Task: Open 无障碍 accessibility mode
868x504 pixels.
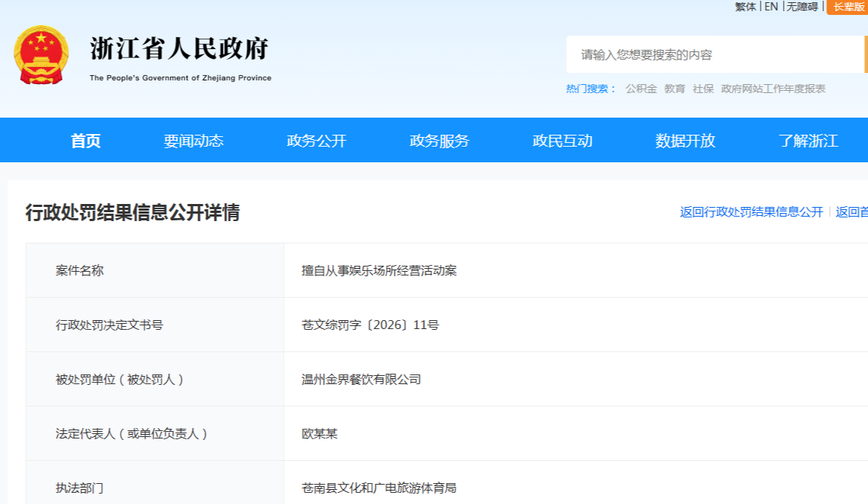Action: pos(802,7)
